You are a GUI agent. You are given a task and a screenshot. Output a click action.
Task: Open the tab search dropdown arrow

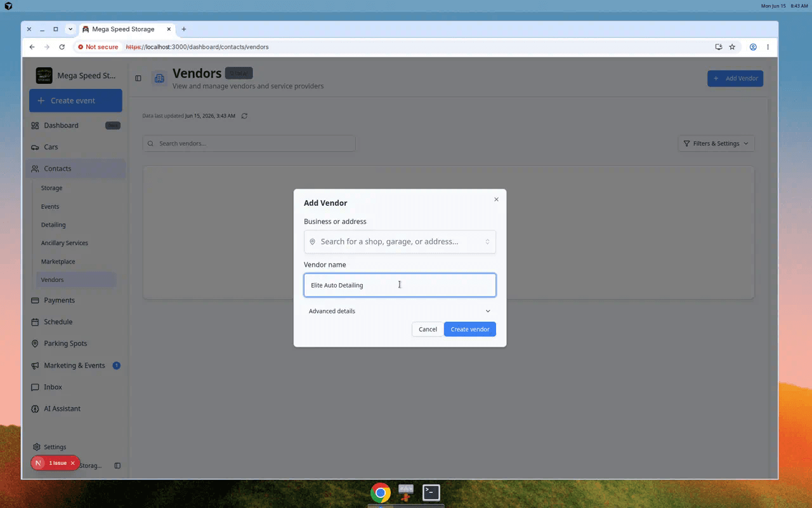point(70,29)
